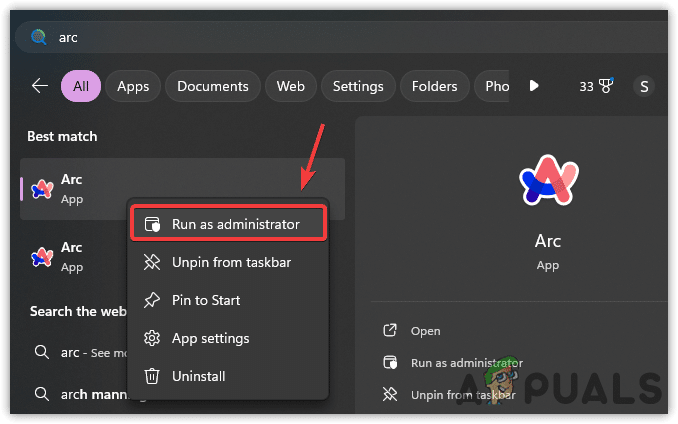
Task: Open the S user profile avatar
Action: (x=643, y=86)
